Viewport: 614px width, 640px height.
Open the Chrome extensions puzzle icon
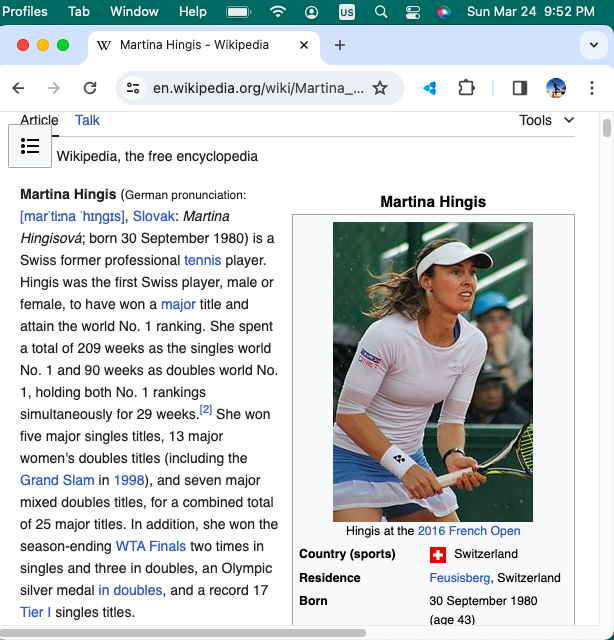(466, 88)
